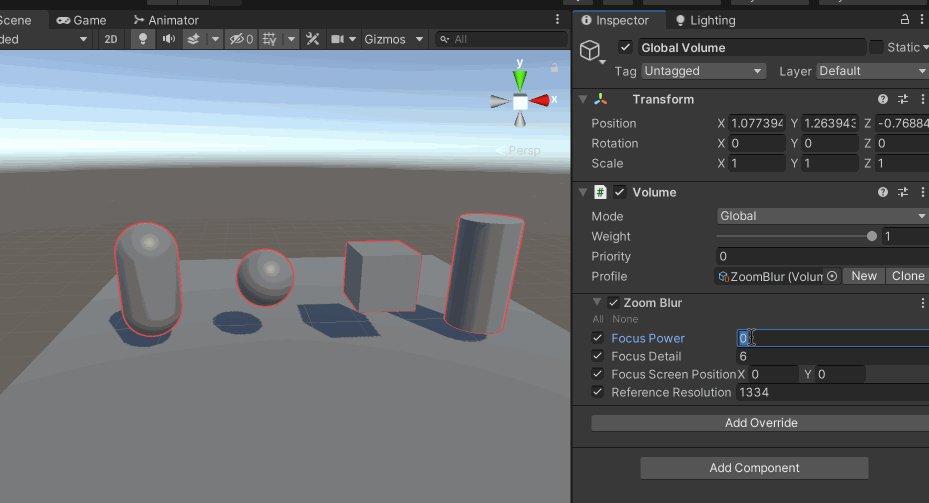The image size is (929, 503).
Task: Toggle the scene grid visibility icon
Action: (x=268, y=39)
